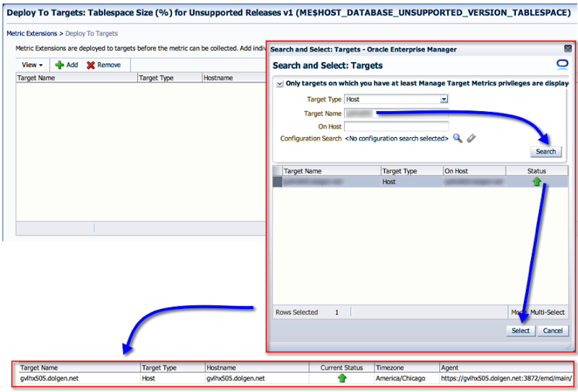Click the clear configuration search eraser icon
The image size is (578, 392).
(471, 138)
